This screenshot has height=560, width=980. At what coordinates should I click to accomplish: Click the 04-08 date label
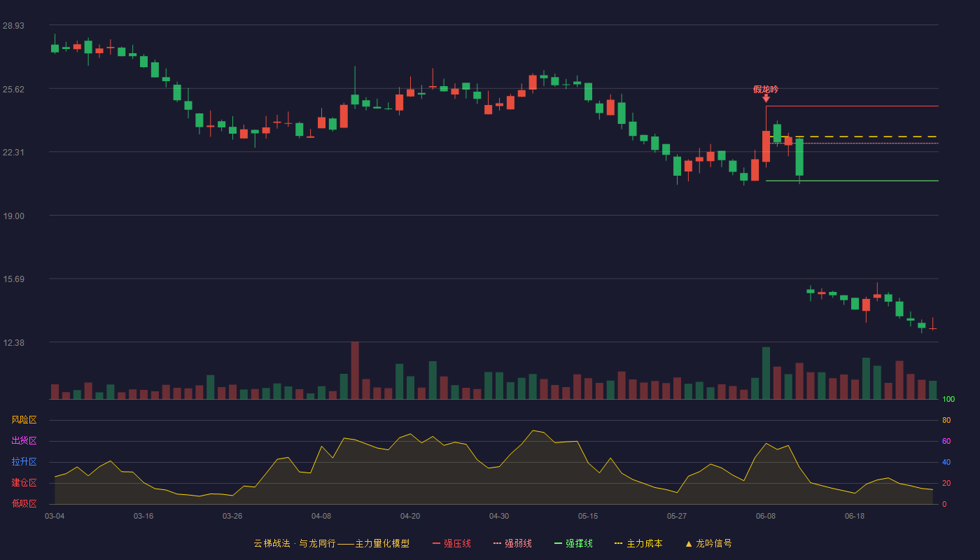321,516
